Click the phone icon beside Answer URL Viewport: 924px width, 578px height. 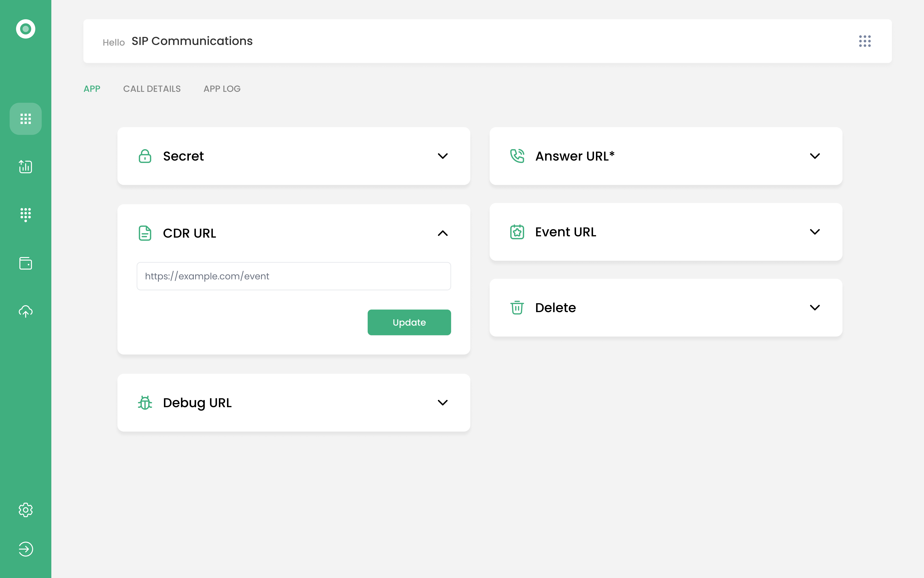pos(517,156)
